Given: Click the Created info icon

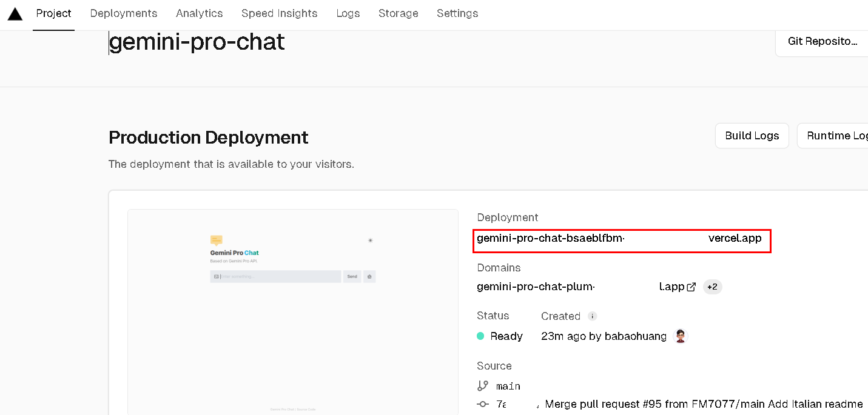Looking at the screenshot, I should click(x=593, y=316).
